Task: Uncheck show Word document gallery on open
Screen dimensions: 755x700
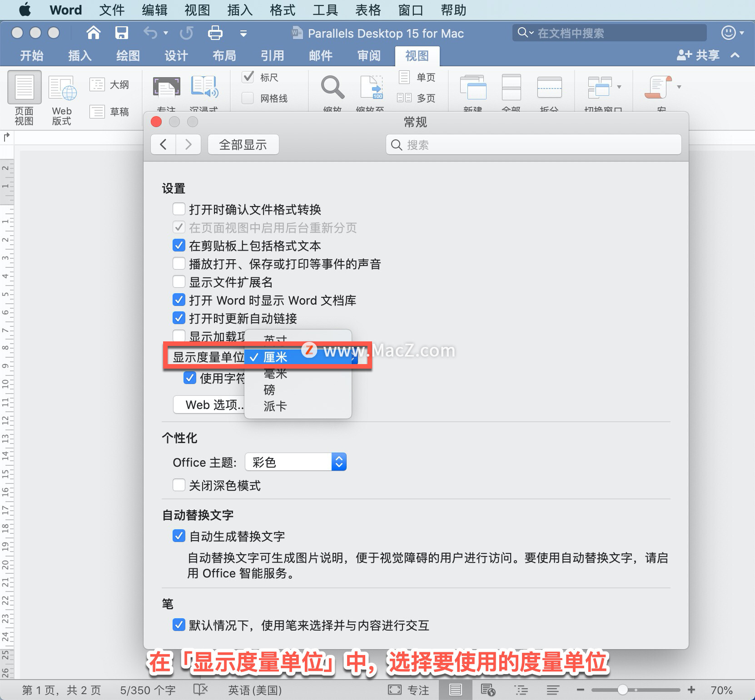Action: (x=179, y=300)
